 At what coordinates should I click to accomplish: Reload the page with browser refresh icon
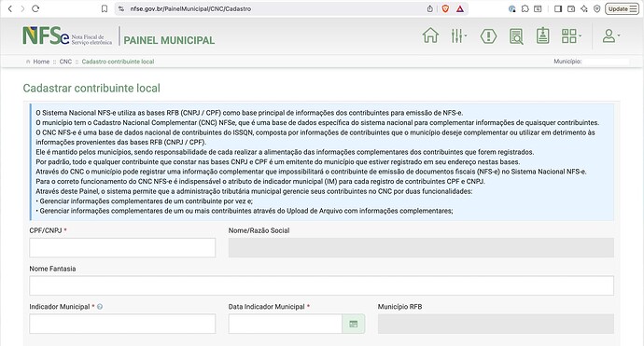click(35, 8)
